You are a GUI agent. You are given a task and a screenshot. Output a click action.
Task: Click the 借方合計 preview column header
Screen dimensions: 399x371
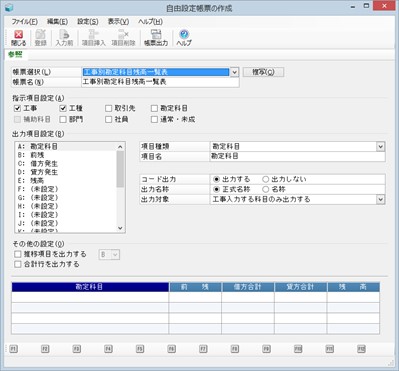[248, 287]
